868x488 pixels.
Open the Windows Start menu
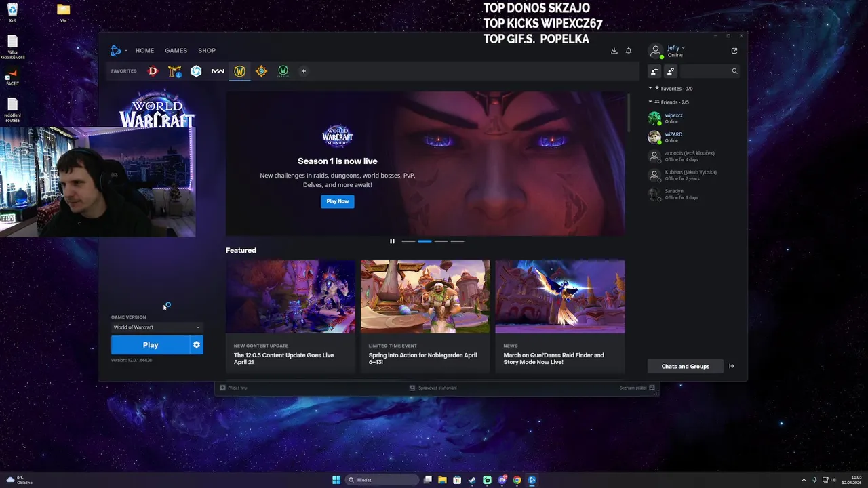point(336,480)
